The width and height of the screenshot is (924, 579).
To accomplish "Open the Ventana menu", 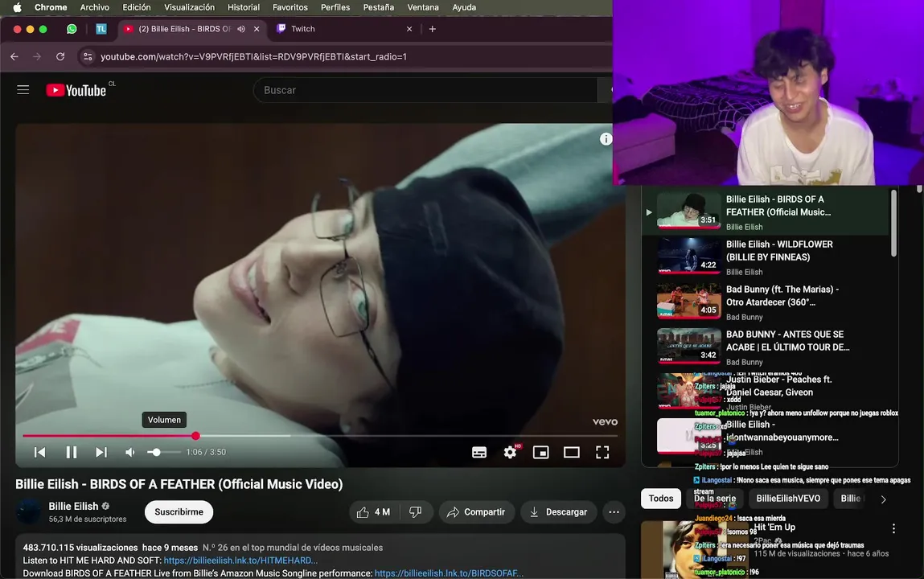I will pos(422,8).
